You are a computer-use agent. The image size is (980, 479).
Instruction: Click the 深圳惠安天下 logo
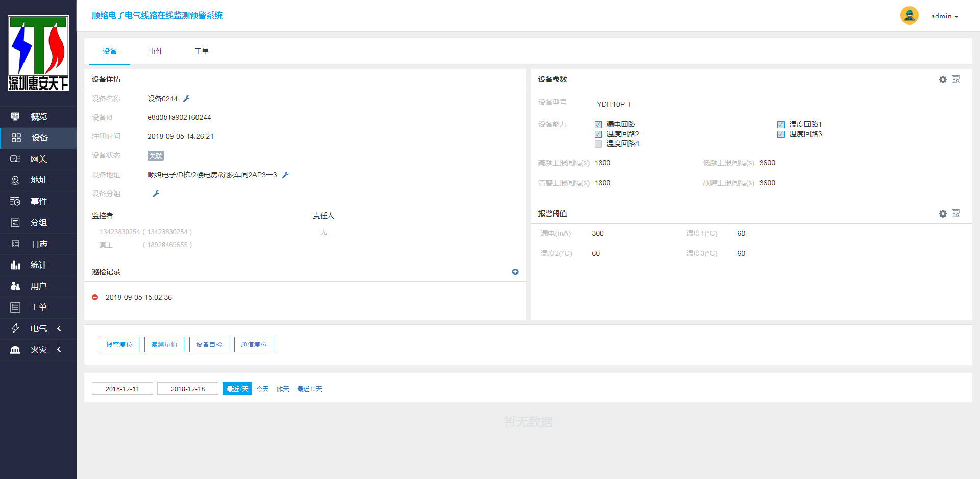pyautogui.click(x=38, y=53)
